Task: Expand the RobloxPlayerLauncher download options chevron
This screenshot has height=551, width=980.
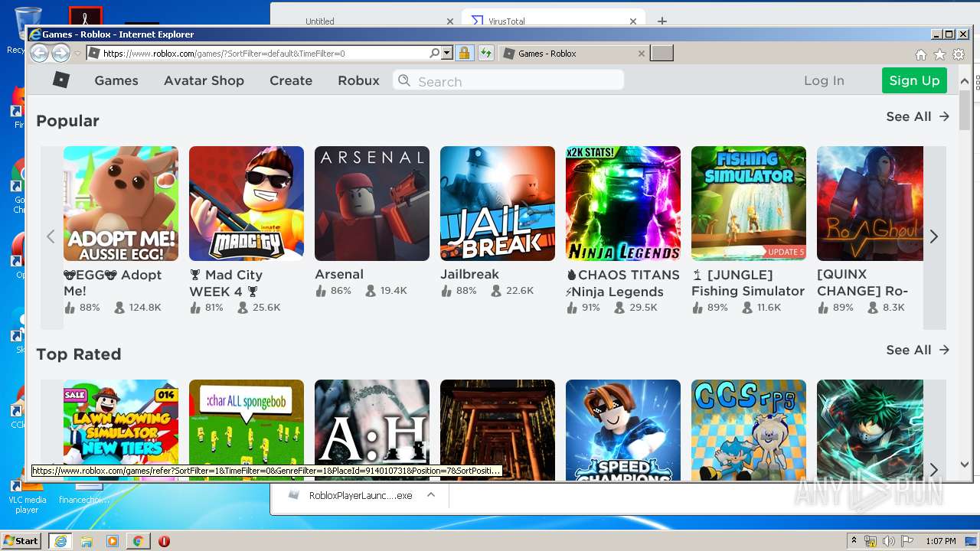Action: (431, 495)
